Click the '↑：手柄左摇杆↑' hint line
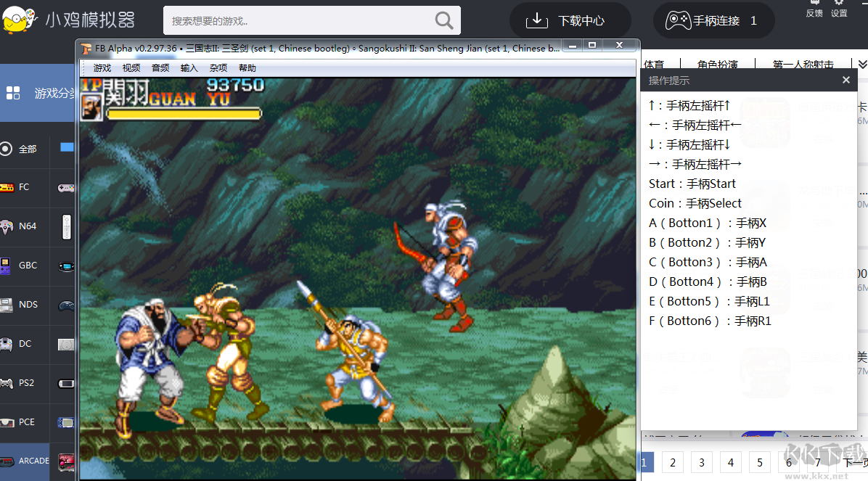868x481 pixels. pos(689,105)
